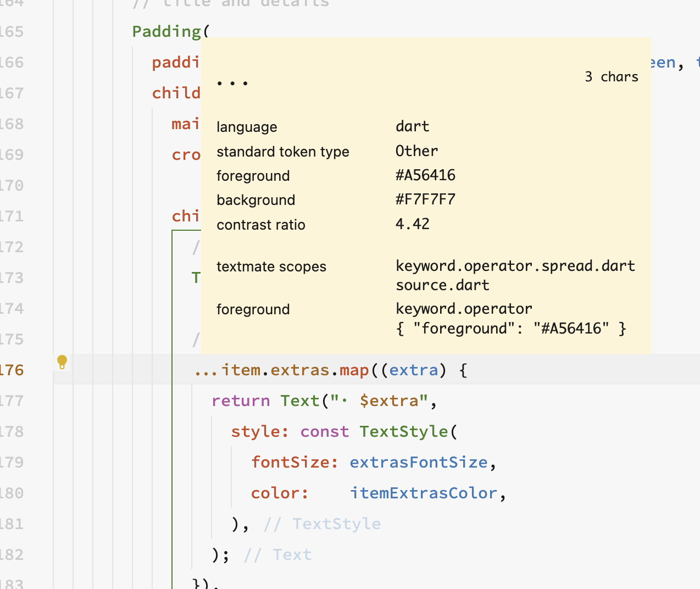
Task: Click 'color:' argument label
Action: coord(280,493)
